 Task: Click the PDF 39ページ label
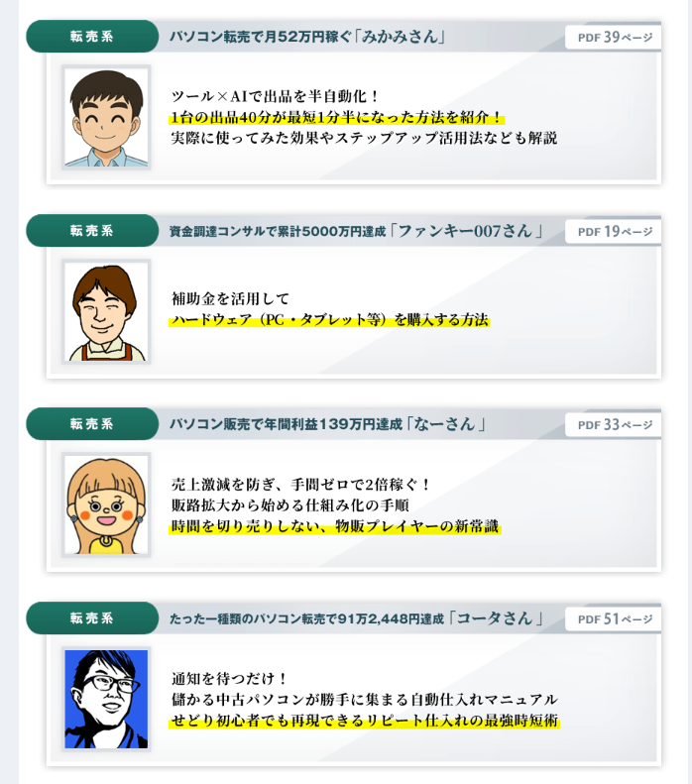pyautogui.click(x=614, y=38)
